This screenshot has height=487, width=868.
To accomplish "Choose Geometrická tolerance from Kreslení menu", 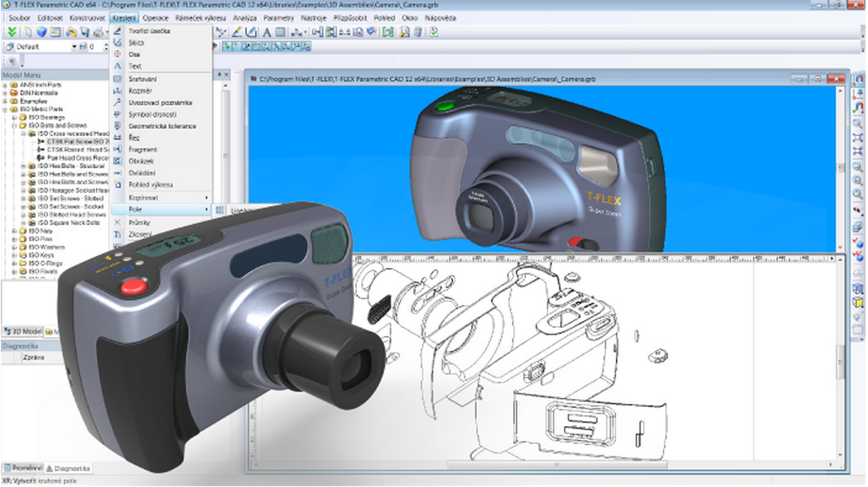I will pyautogui.click(x=161, y=126).
